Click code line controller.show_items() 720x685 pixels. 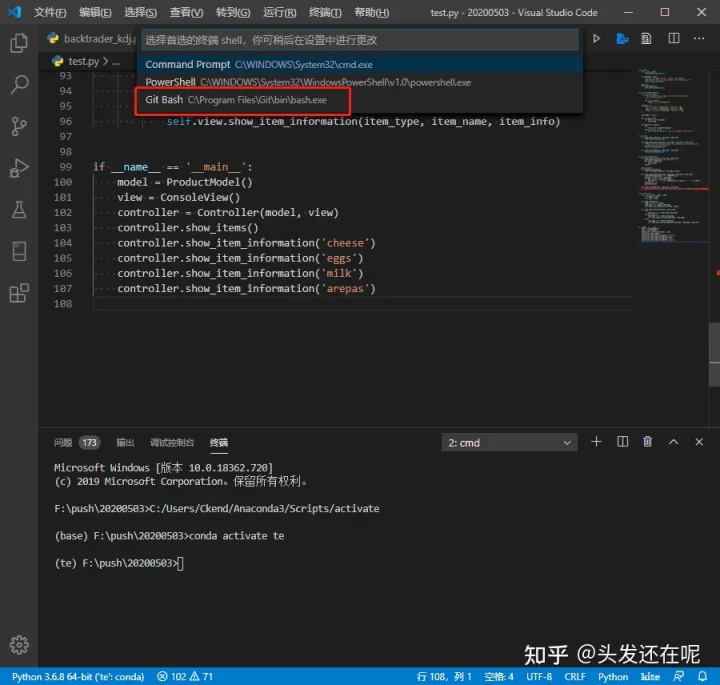click(188, 228)
